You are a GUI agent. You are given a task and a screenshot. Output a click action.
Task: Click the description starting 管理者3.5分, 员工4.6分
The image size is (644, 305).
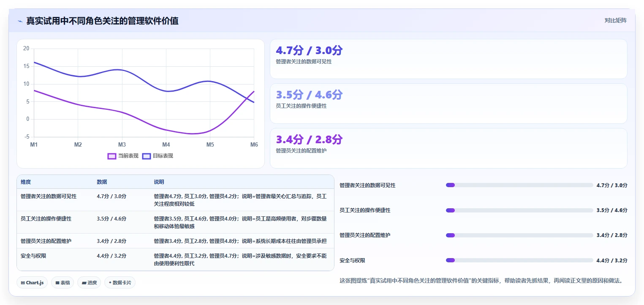(x=240, y=223)
